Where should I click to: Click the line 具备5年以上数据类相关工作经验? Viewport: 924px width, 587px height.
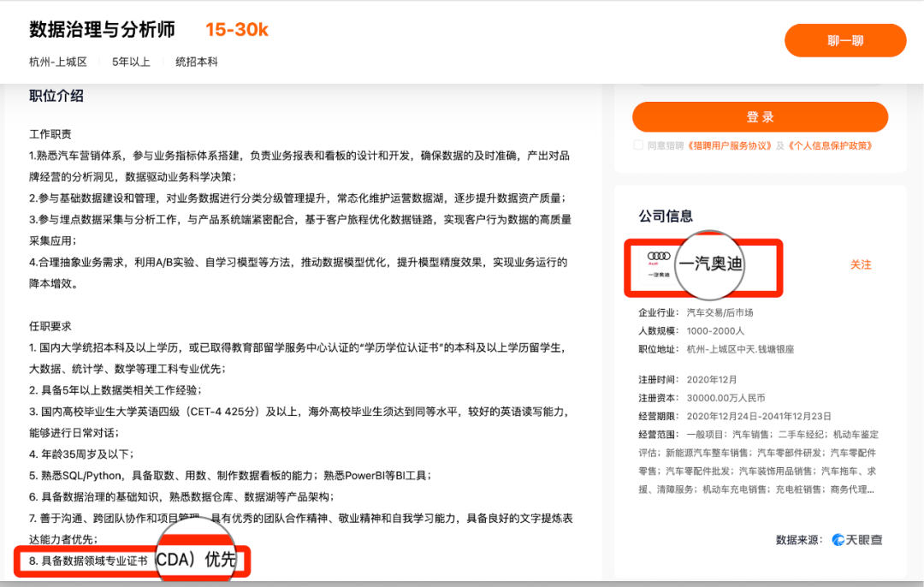115,390
